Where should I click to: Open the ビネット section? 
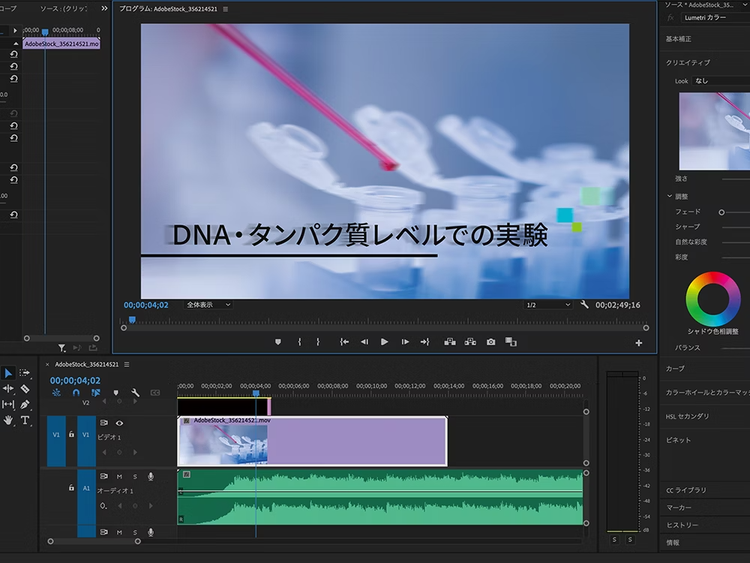[x=678, y=440]
